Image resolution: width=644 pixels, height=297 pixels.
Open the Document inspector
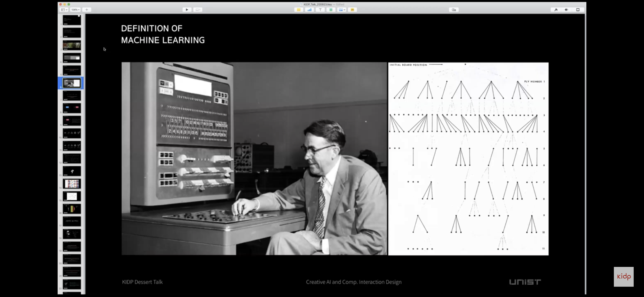[x=578, y=10]
